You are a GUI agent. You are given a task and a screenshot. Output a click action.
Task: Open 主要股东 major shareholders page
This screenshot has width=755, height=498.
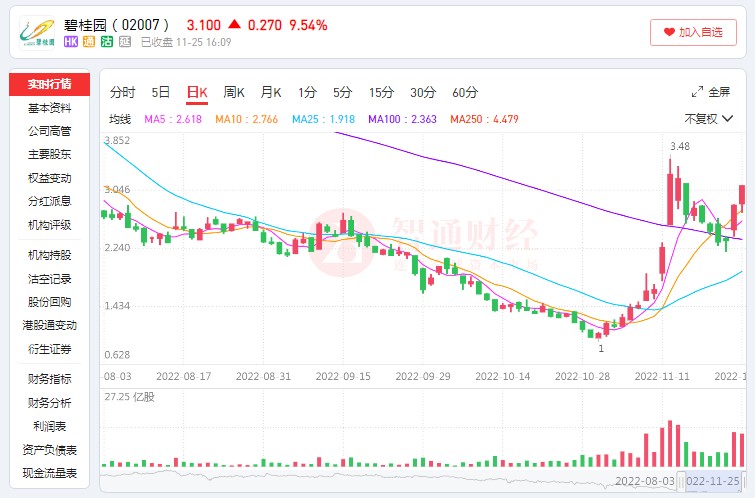coord(49,154)
